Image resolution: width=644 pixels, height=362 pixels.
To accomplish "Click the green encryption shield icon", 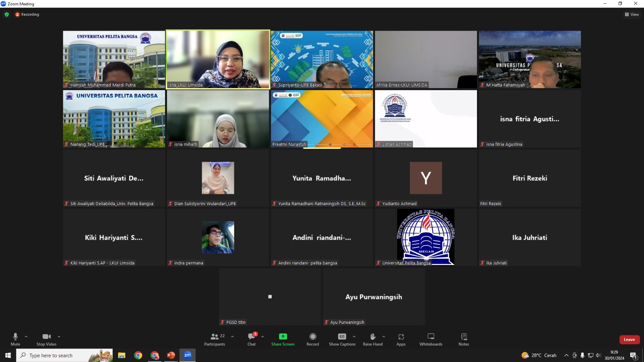I will (x=6, y=14).
